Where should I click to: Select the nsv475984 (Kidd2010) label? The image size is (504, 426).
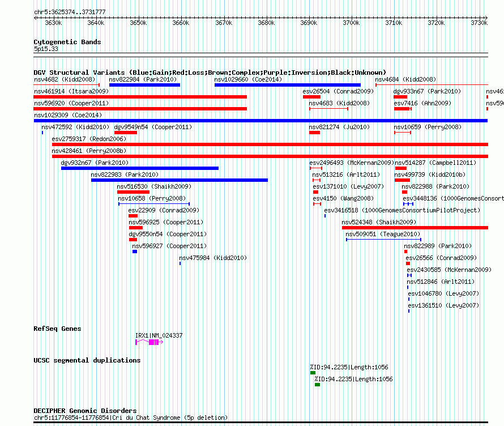[x=213, y=258]
